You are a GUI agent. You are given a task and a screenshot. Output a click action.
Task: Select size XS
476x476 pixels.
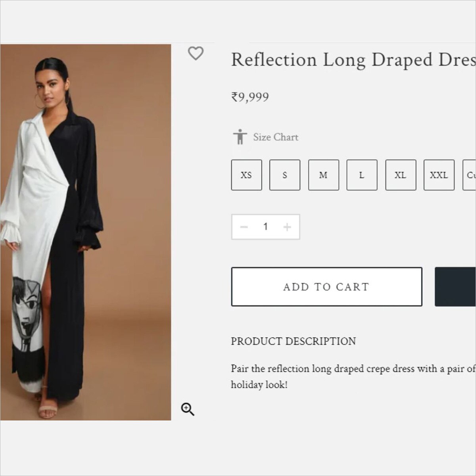click(246, 175)
